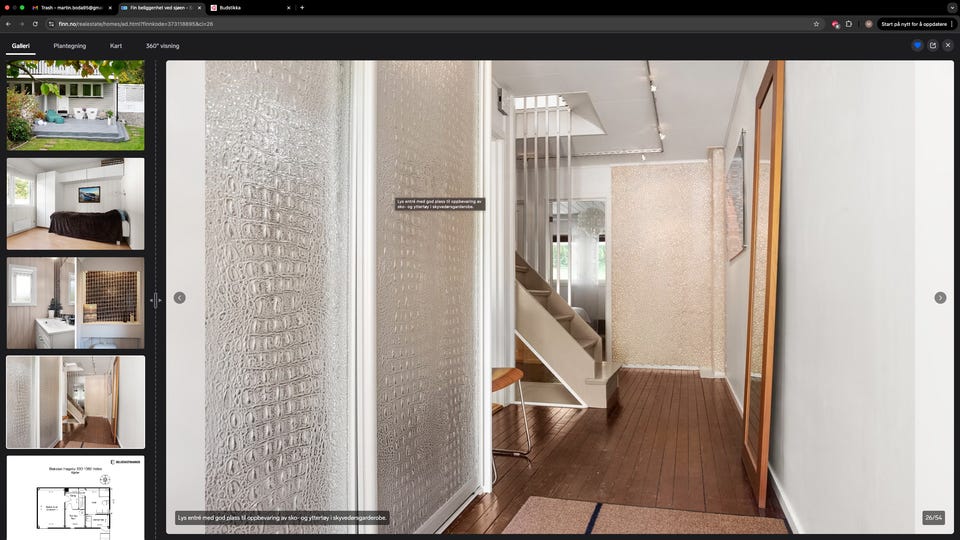This screenshot has width=960, height=540.
Task: Click the main hallway photo
Action: [560, 297]
